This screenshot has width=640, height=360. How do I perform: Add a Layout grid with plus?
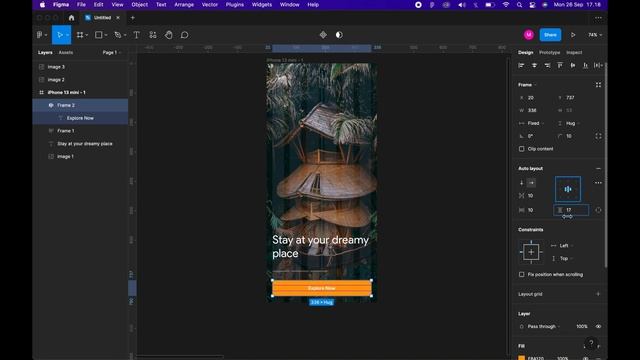pyautogui.click(x=598, y=294)
